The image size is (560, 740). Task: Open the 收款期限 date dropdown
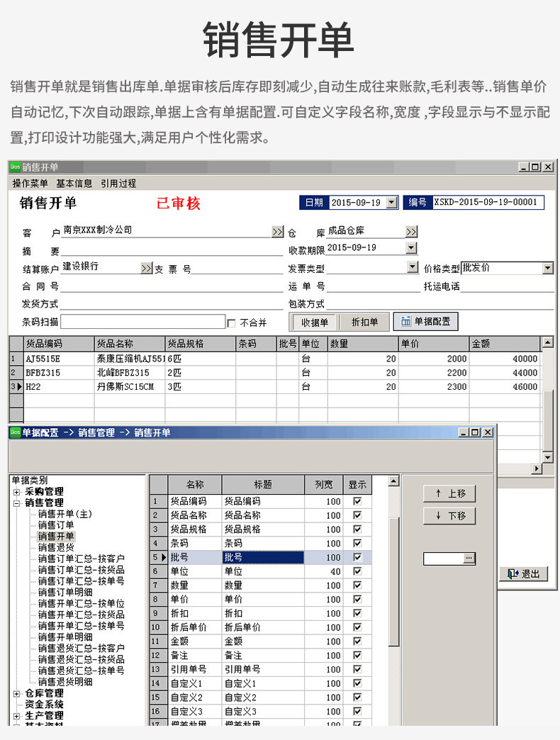tap(411, 248)
